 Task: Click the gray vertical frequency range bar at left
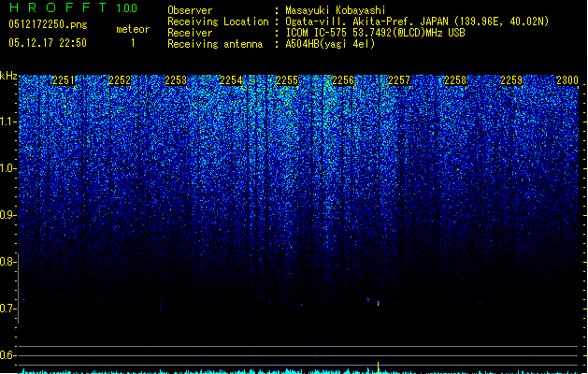pos(19,288)
